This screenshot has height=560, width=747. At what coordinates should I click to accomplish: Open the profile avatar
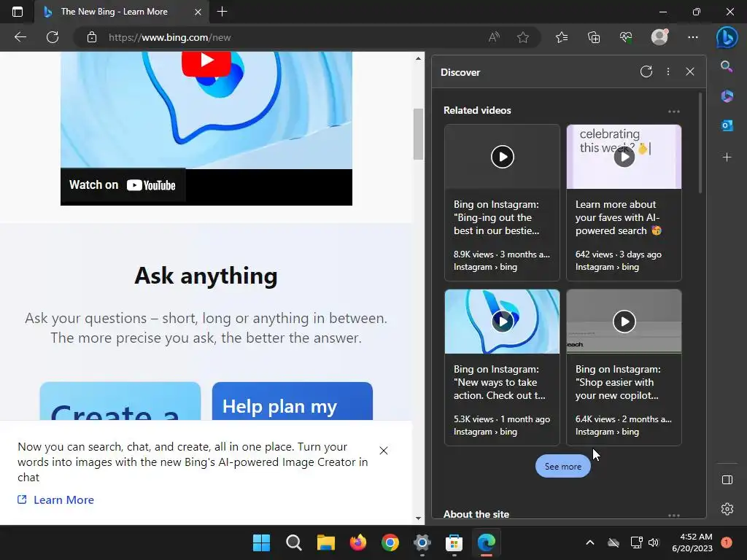[x=659, y=36]
